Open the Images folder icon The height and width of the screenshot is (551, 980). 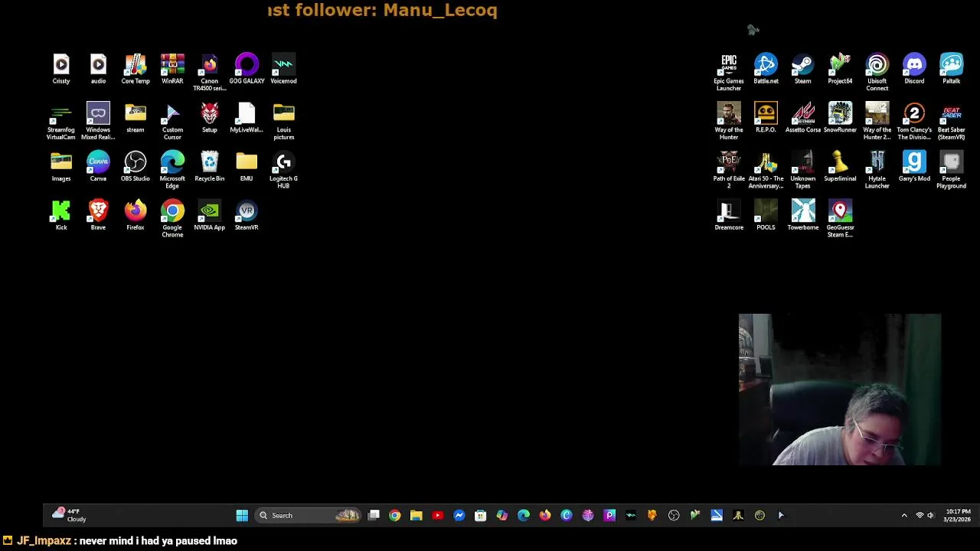pyautogui.click(x=61, y=167)
